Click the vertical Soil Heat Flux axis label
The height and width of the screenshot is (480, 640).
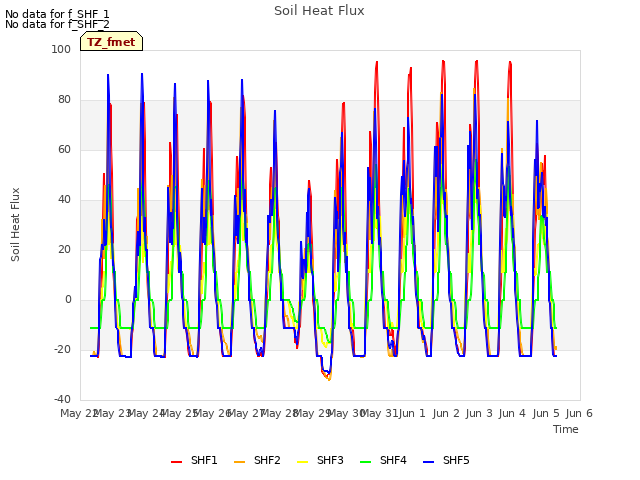15,224
